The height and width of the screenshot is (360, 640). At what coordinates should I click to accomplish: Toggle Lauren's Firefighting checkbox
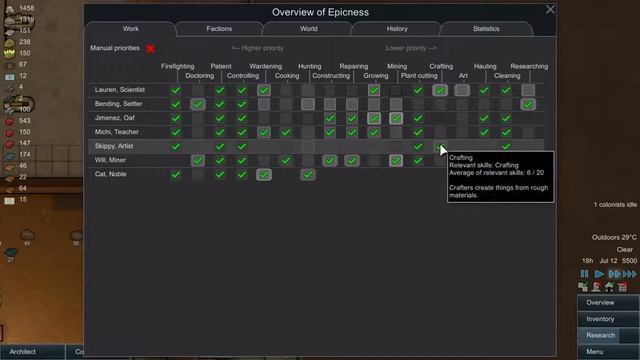(176, 90)
